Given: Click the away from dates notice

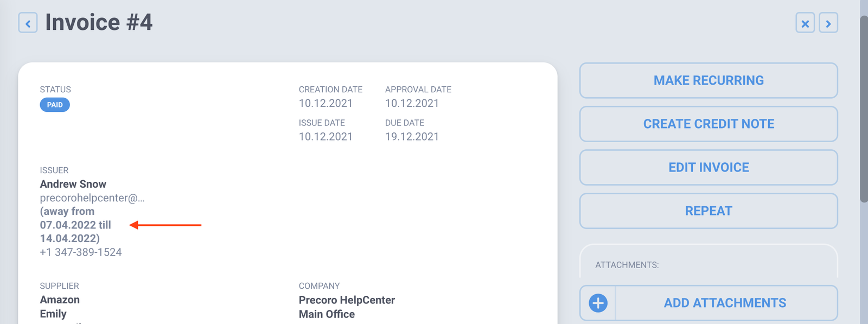Looking at the screenshot, I should pos(75,225).
